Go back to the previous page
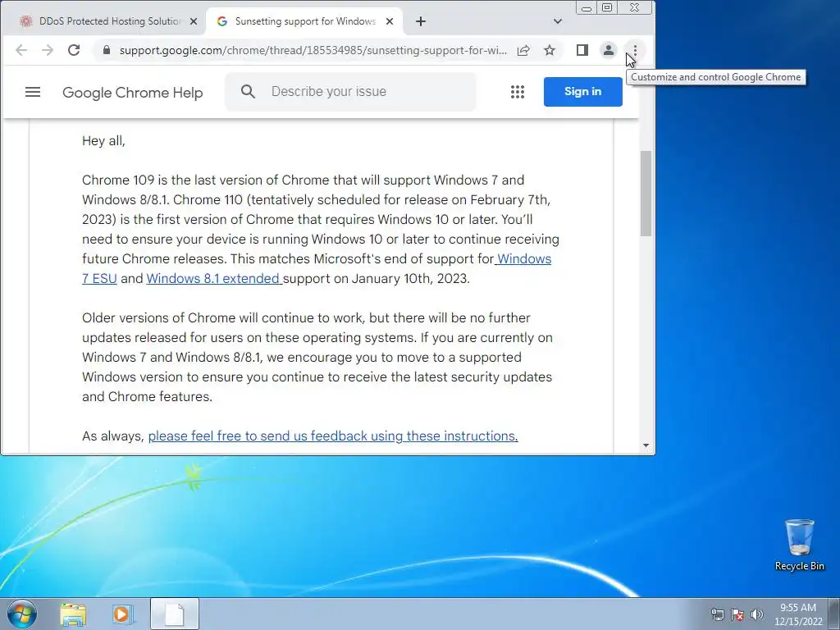 click(21, 50)
